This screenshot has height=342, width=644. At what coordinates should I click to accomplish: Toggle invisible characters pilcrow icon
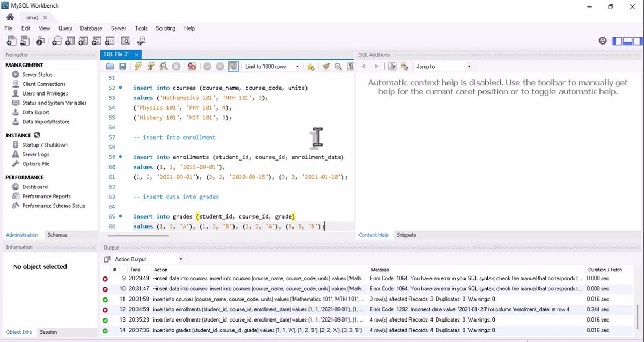(x=350, y=67)
